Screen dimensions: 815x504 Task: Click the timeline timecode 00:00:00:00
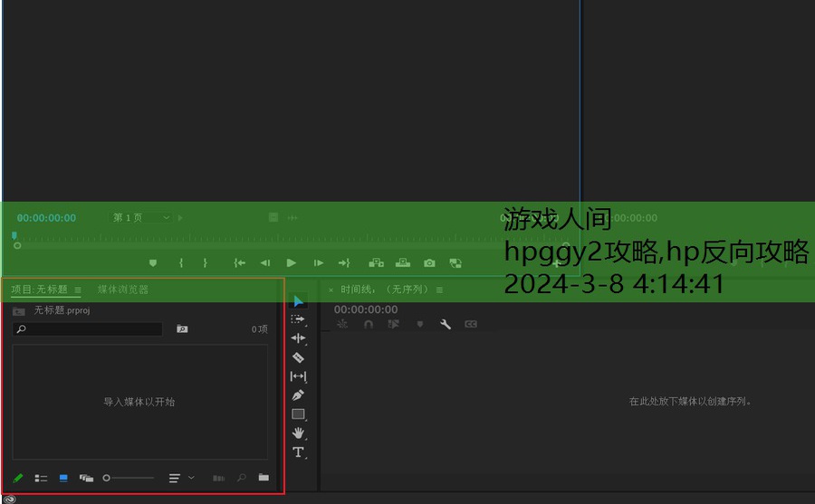pyautogui.click(x=366, y=309)
